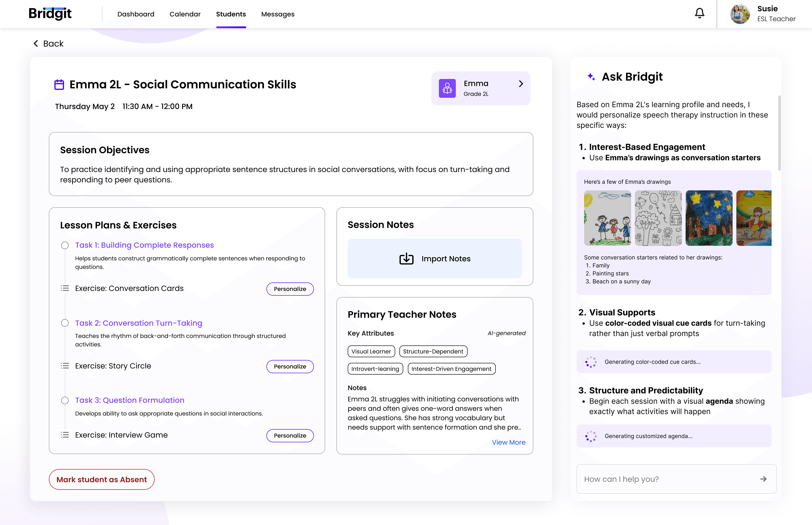The image size is (812, 525).
Task: Open Emma's family drawing thumbnail
Action: point(607,218)
